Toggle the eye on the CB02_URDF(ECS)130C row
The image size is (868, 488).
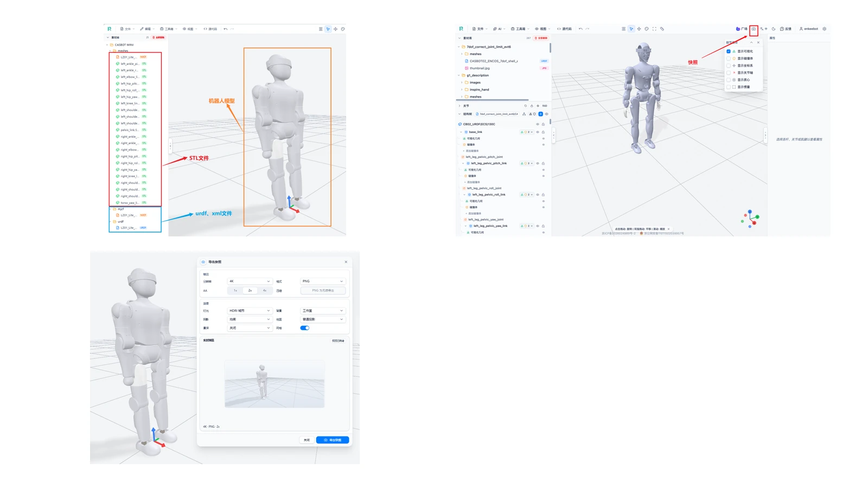538,124
